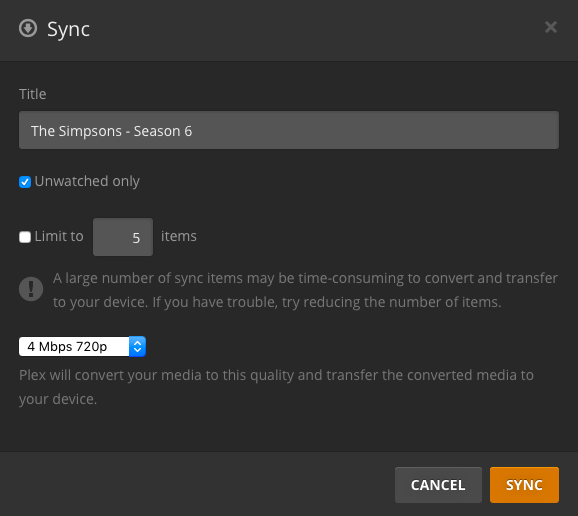
Task: Click the Sync heading text
Action: 68,29
